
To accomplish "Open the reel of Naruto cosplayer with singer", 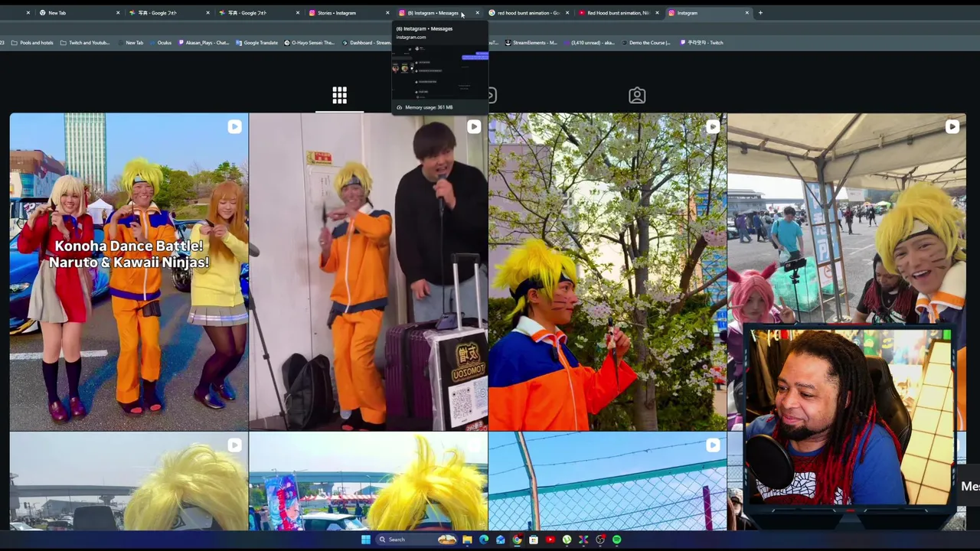I will pyautogui.click(x=368, y=272).
